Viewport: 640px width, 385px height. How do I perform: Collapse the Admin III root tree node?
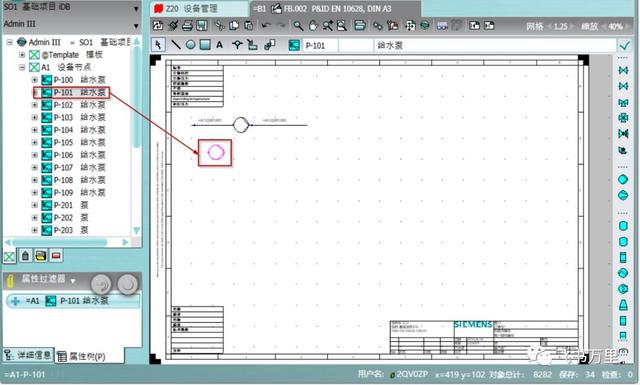pos(10,42)
